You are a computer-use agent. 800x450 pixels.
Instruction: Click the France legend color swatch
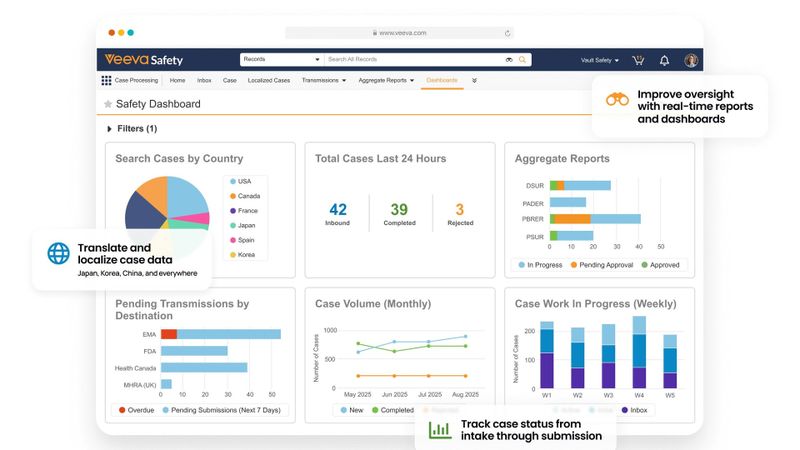pos(233,211)
